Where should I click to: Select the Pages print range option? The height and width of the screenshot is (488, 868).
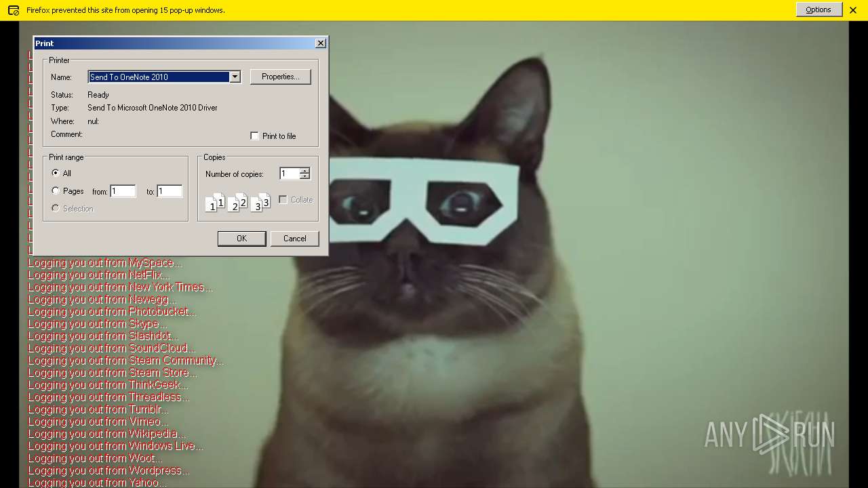click(x=56, y=191)
